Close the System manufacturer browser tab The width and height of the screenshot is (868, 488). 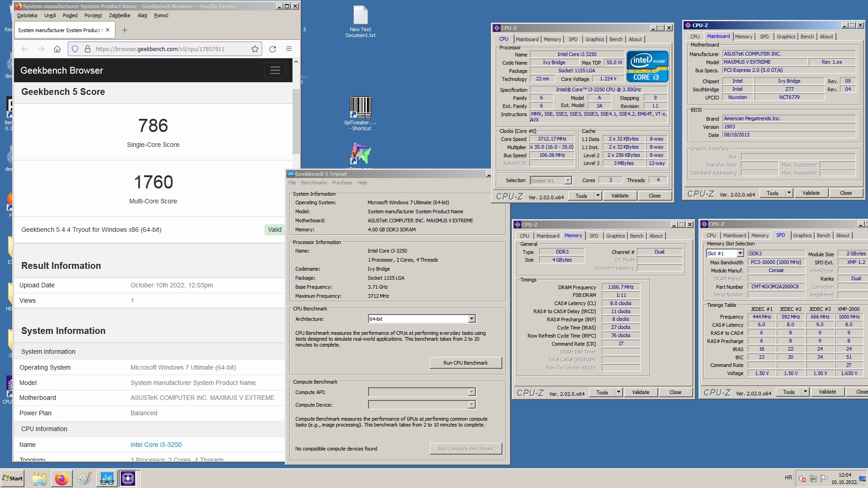coord(108,30)
